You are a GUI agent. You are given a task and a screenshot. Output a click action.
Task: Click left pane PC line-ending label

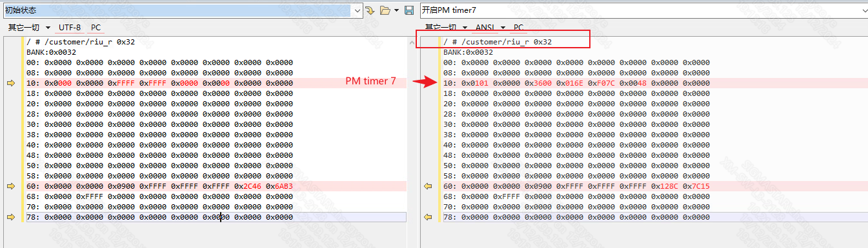96,28
